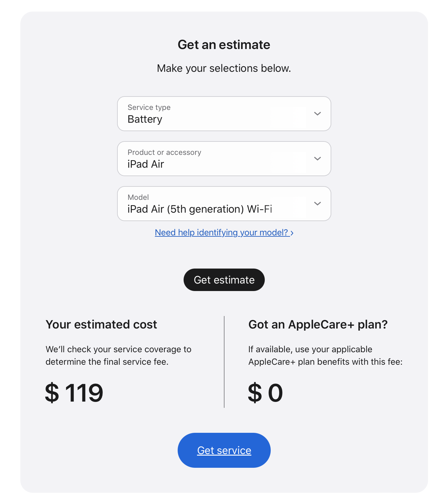Click the chevron in the Model field
This screenshot has width=444, height=504.
(x=317, y=204)
